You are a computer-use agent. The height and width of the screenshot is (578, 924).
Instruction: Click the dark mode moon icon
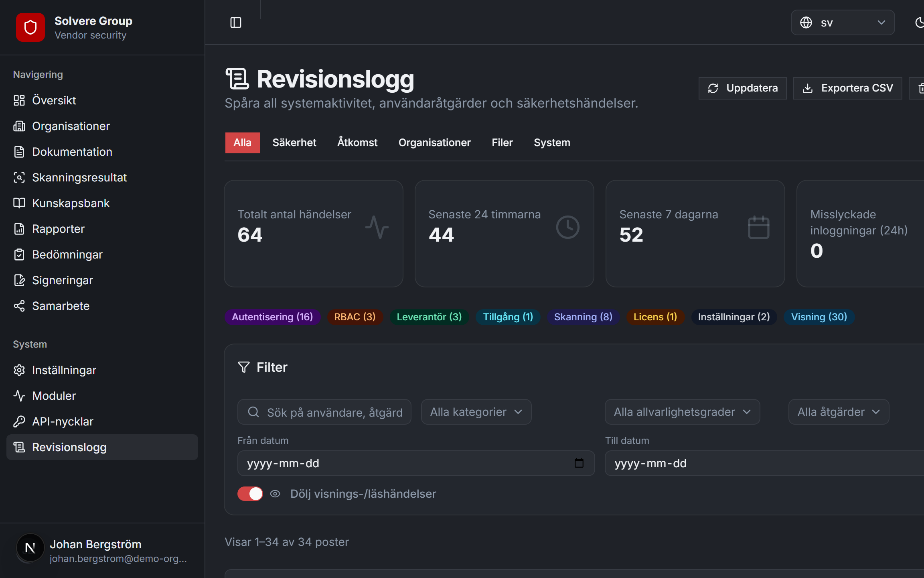click(920, 22)
